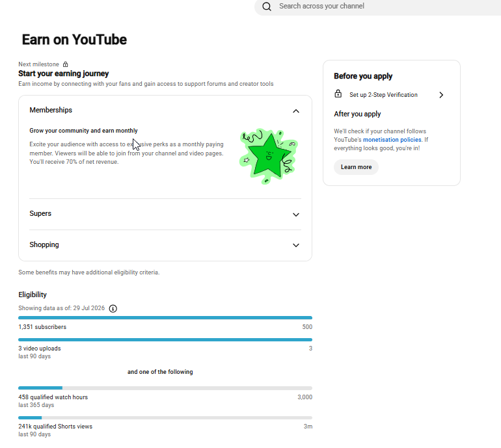Click the green star memberships illustration
This screenshot has height=448, width=501.
[268, 156]
